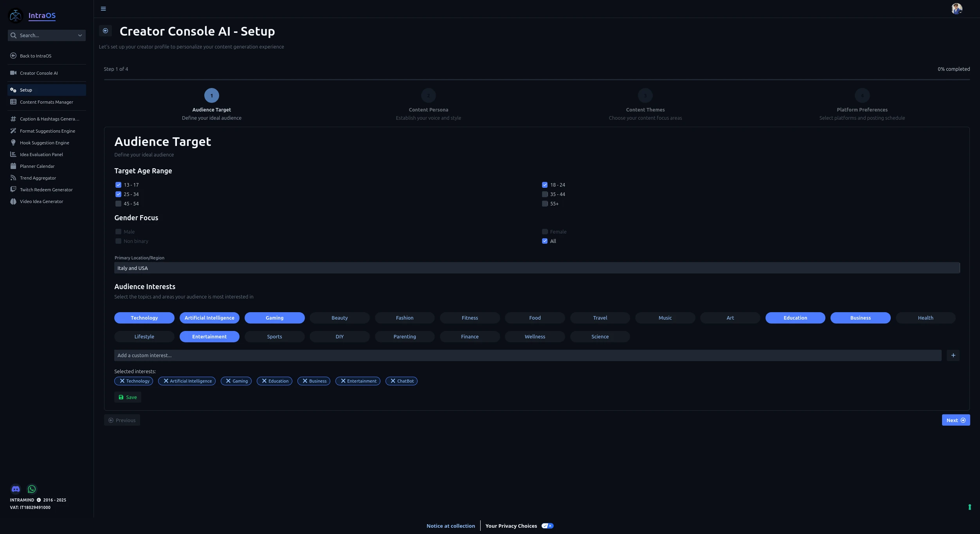
Task: Click the back arrow icon beside title
Action: point(105,31)
